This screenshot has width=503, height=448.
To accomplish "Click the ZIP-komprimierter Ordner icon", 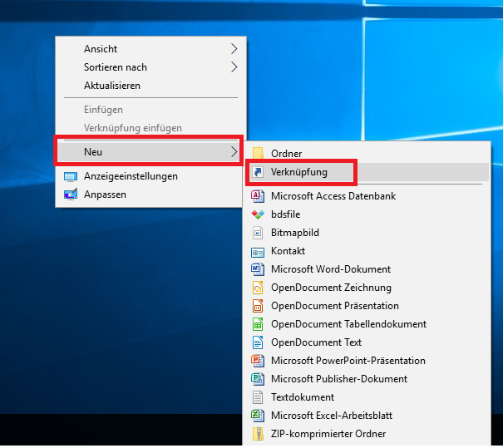I will [258, 434].
